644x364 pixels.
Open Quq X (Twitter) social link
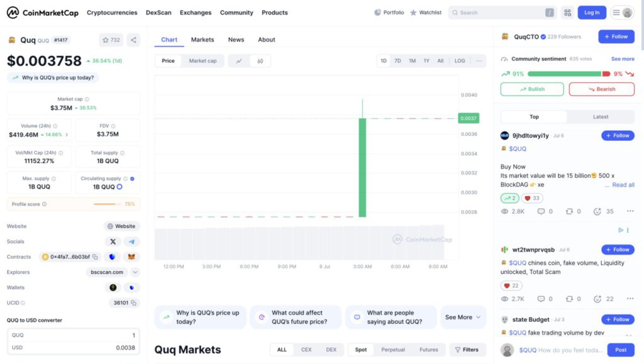click(113, 241)
